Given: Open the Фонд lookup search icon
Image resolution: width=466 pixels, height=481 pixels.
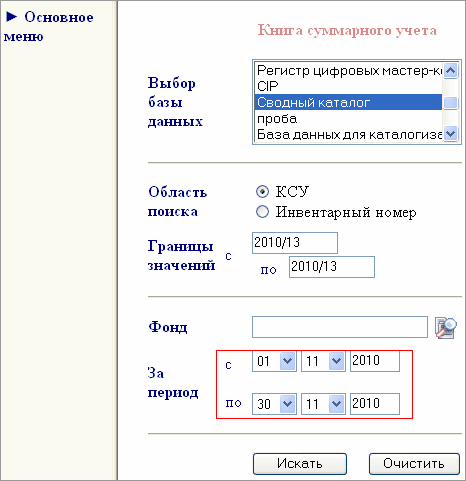Looking at the screenshot, I should click(446, 328).
